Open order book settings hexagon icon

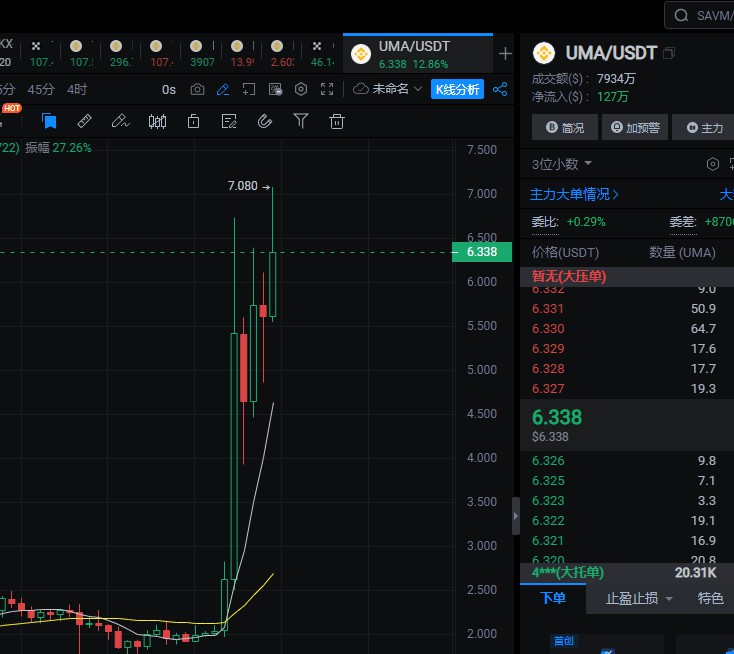tap(712, 164)
